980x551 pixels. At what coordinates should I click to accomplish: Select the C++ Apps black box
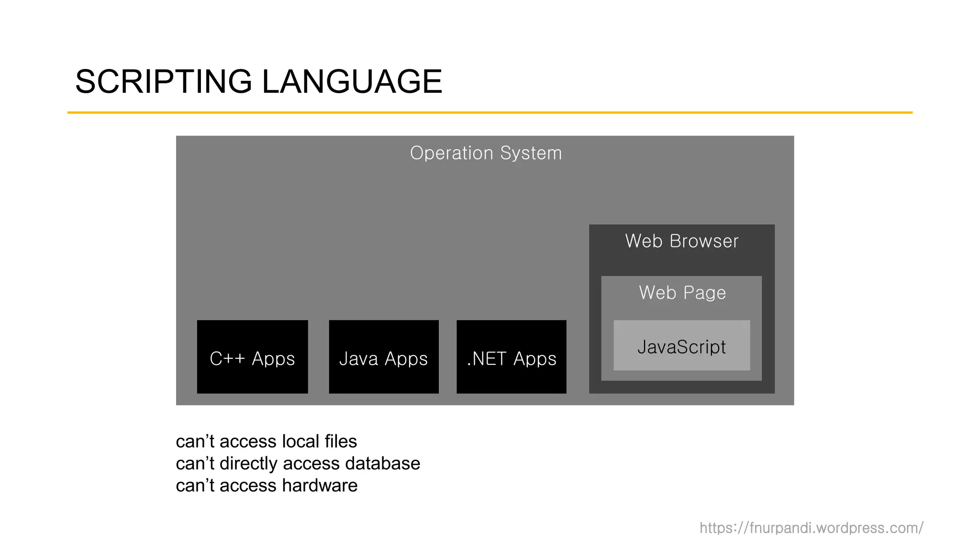(252, 357)
